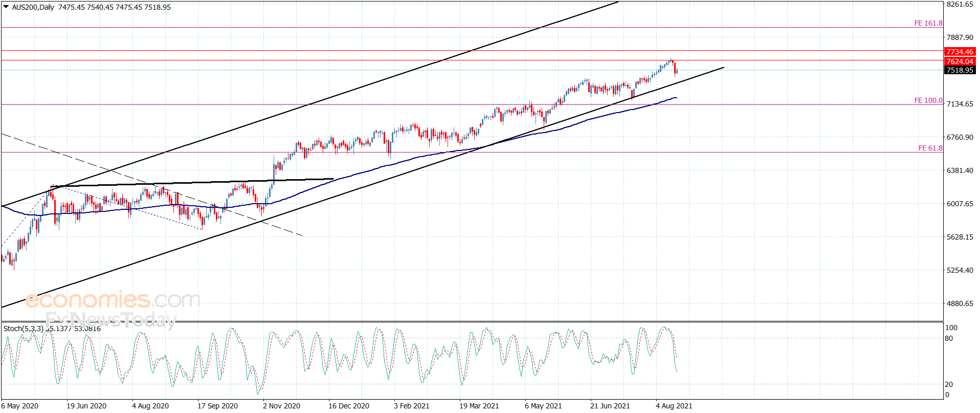Click the 6760.90 price scale value
This screenshot has height=413, width=980.
[x=960, y=137]
